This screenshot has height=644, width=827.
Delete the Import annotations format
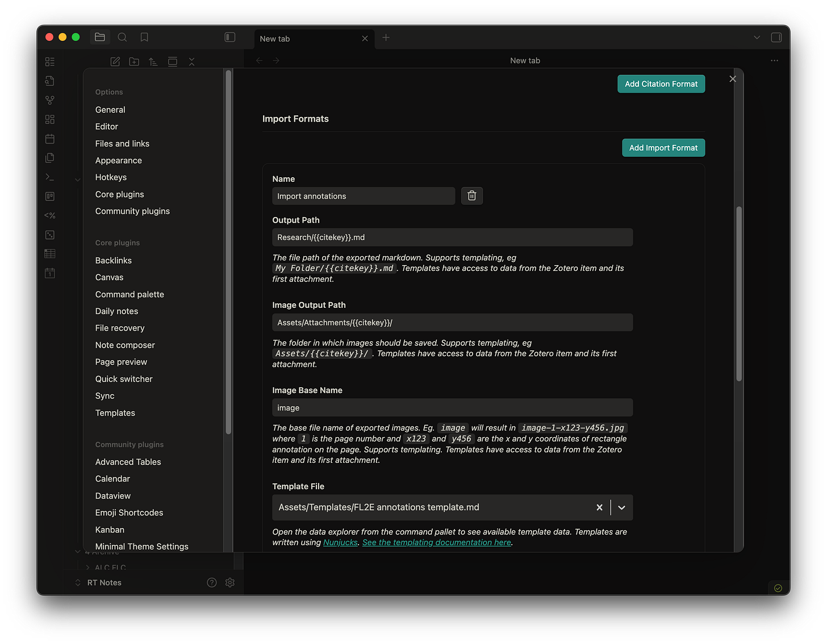pos(472,196)
